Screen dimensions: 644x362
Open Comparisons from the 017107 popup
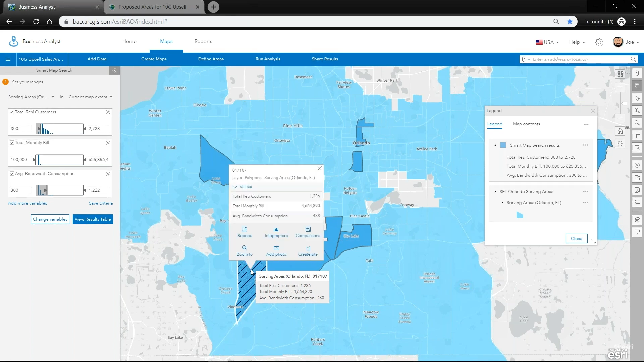tap(308, 232)
